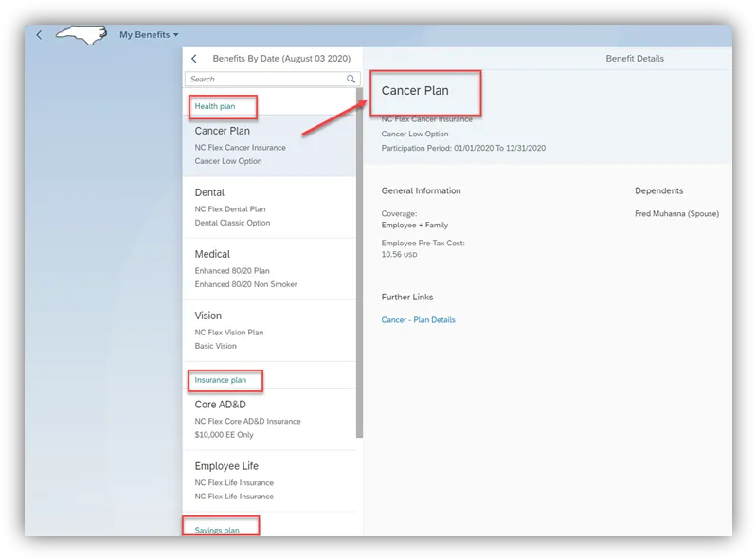Open the My Benefits dropdown menu
This screenshot has height=560, width=756.
(x=149, y=35)
